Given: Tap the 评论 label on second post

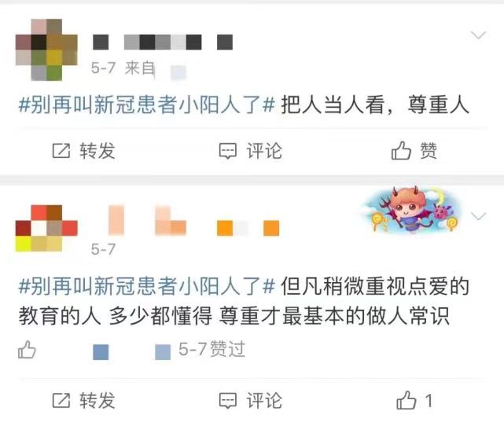Looking at the screenshot, I should click(x=264, y=401).
